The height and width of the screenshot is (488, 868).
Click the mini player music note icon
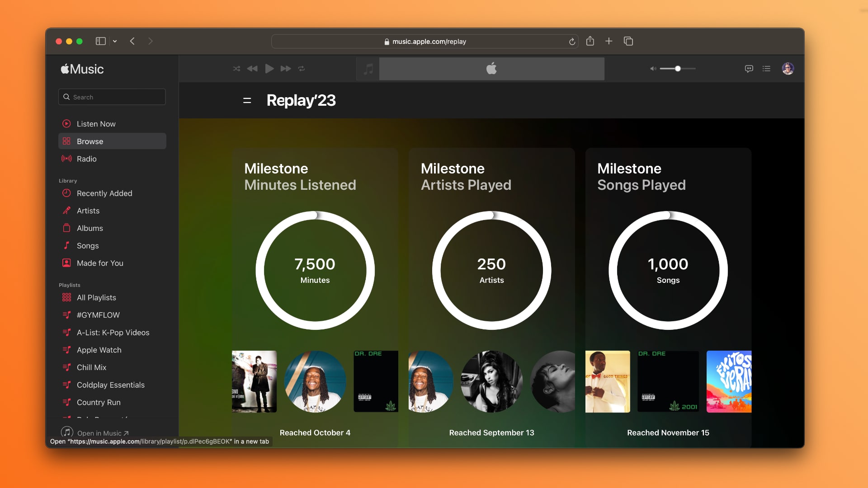coord(368,69)
